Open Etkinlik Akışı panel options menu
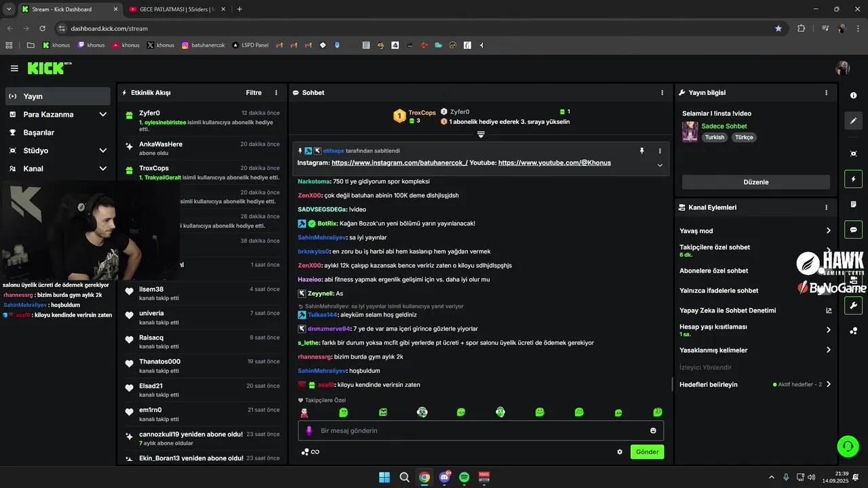This screenshot has height=488, width=868. (x=276, y=93)
